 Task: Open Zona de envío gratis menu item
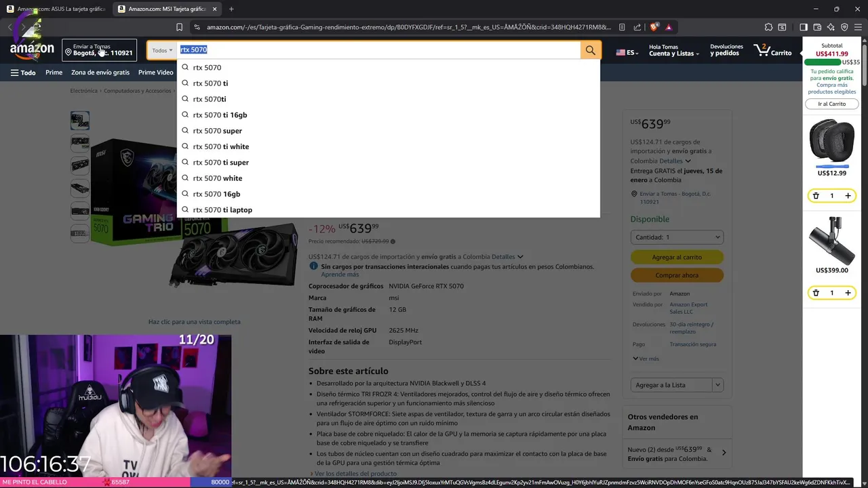(x=100, y=73)
